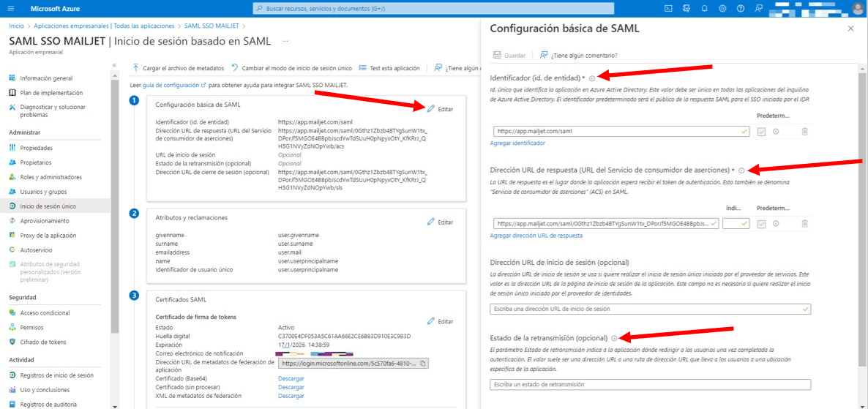Click Agregar dirección URL de respuesta link
The height and width of the screenshot is (409, 868).
(x=536, y=235)
